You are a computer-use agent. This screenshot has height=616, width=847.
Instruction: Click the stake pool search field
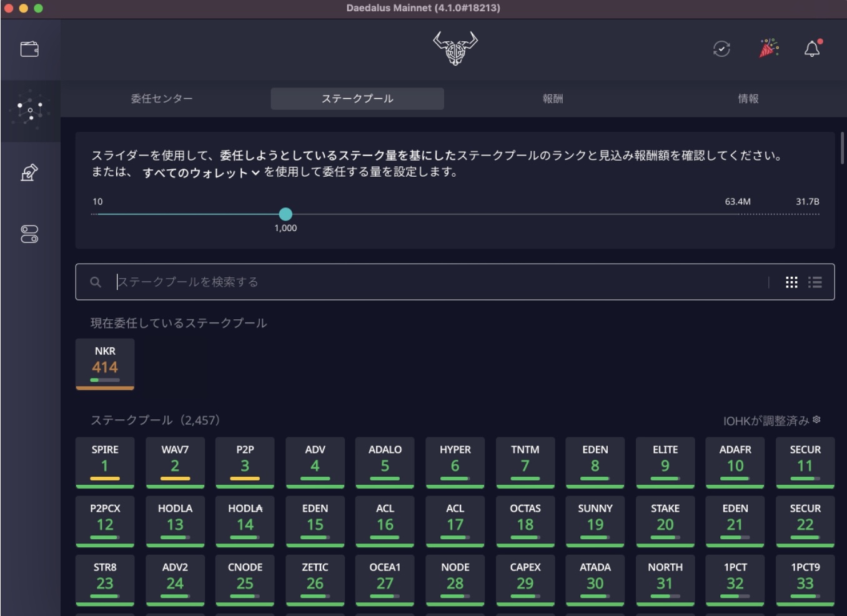375,282
